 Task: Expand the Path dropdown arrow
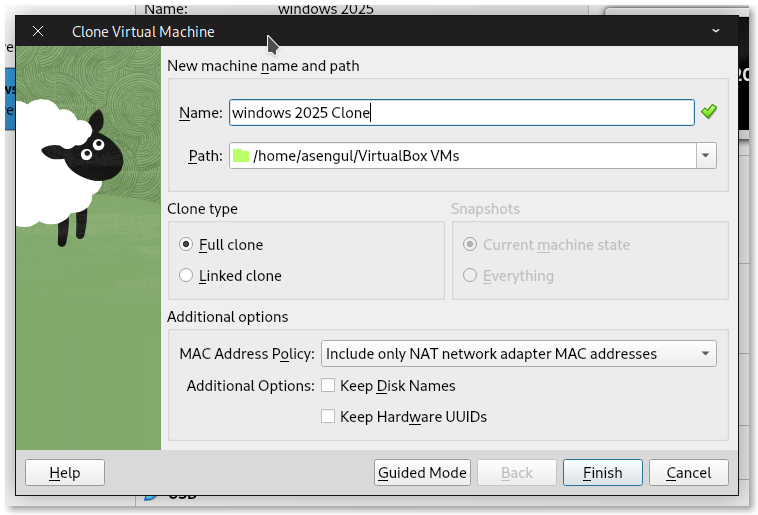[x=706, y=156]
